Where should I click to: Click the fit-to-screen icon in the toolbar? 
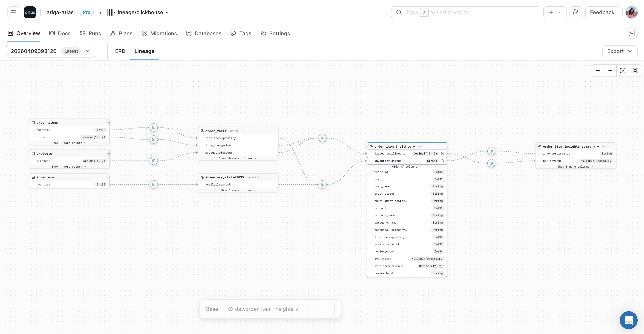(635, 71)
